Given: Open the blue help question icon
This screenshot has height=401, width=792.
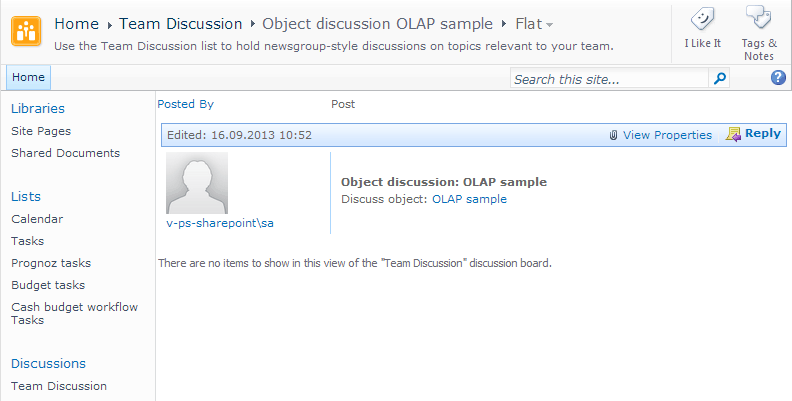Looking at the screenshot, I should point(778,78).
